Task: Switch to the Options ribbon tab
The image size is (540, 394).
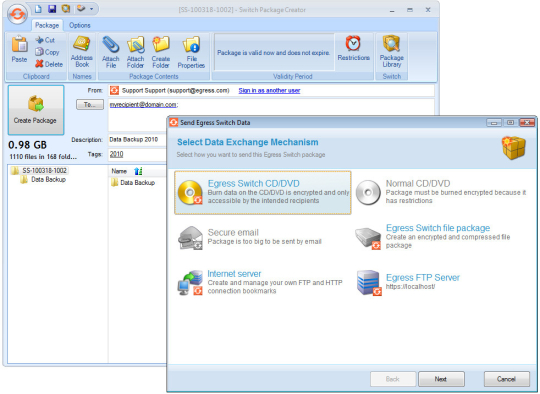Action: click(80, 25)
